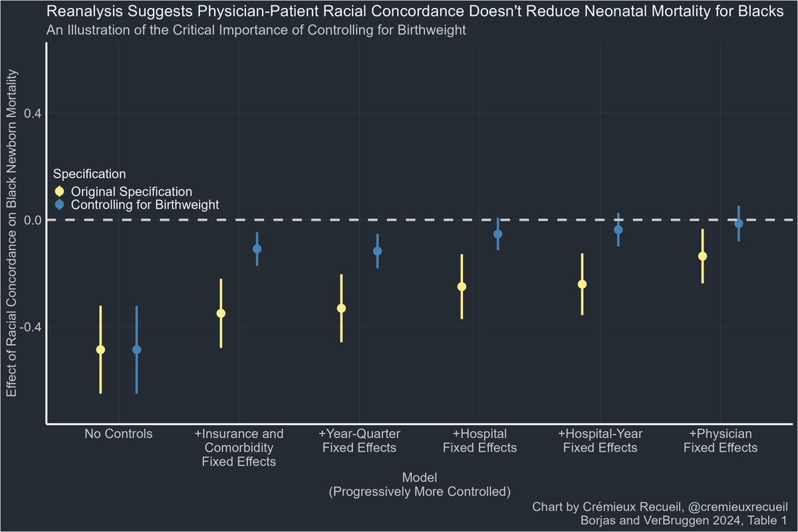Click the 0.0 tick label on y-axis

coord(33,220)
